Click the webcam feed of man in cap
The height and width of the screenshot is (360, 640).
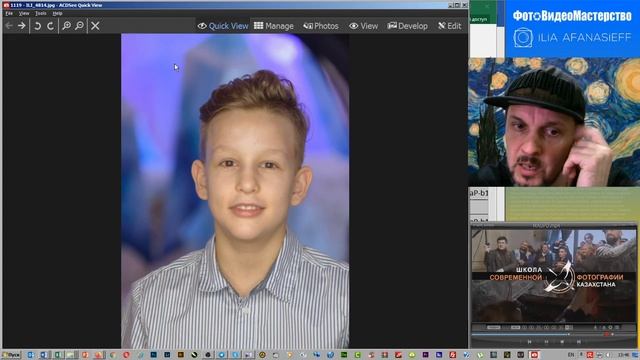pyautogui.click(x=554, y=122)
